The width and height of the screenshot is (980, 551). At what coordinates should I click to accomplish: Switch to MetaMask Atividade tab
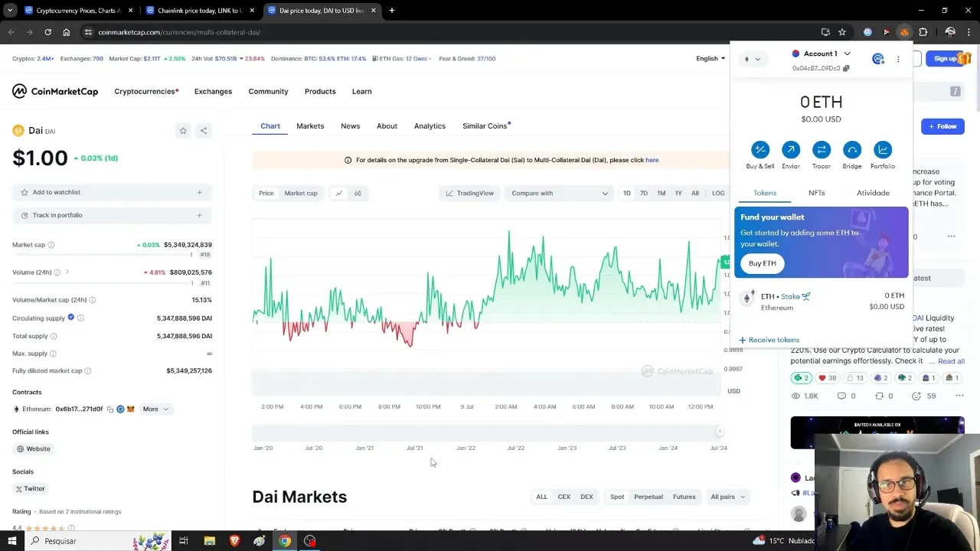point(873,193)
